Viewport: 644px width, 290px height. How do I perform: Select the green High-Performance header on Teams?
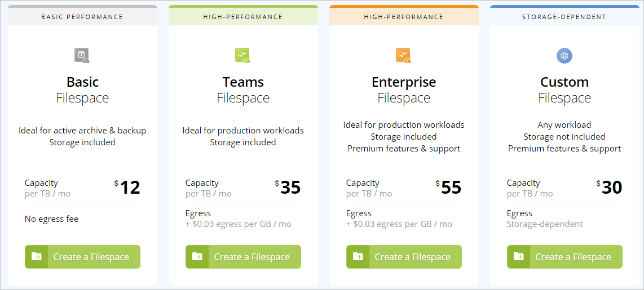[x=243, y=17]
